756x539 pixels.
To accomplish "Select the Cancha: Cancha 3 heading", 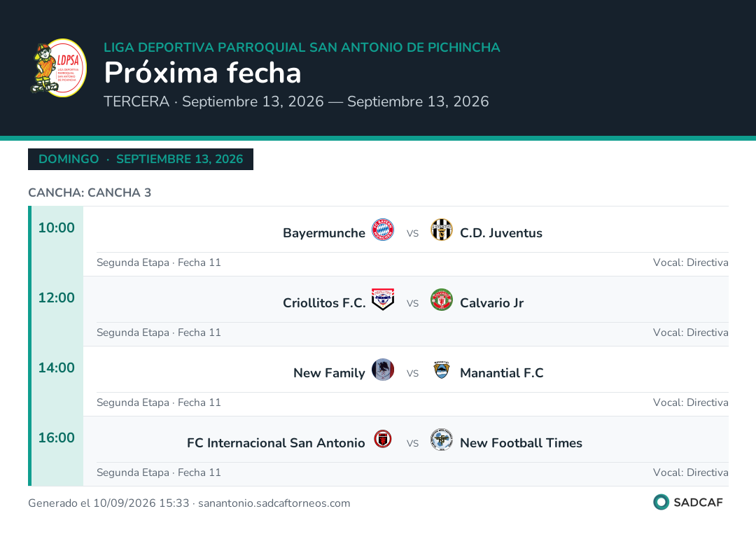I will pos(90,192).
